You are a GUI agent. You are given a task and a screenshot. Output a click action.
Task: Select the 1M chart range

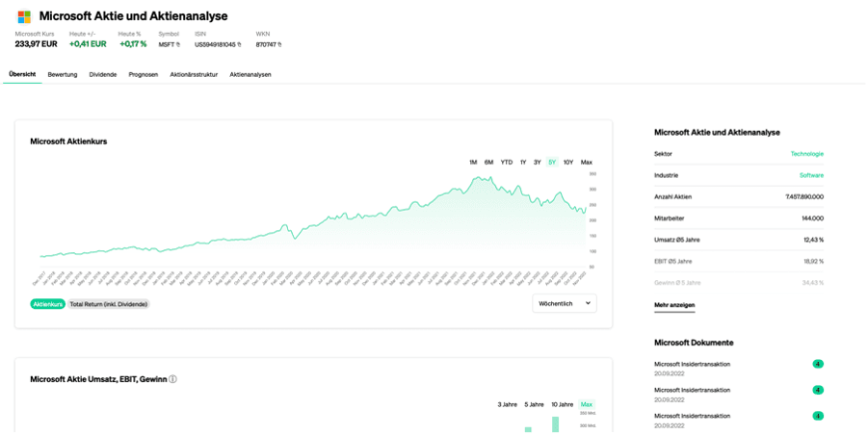tap(473, 162)
